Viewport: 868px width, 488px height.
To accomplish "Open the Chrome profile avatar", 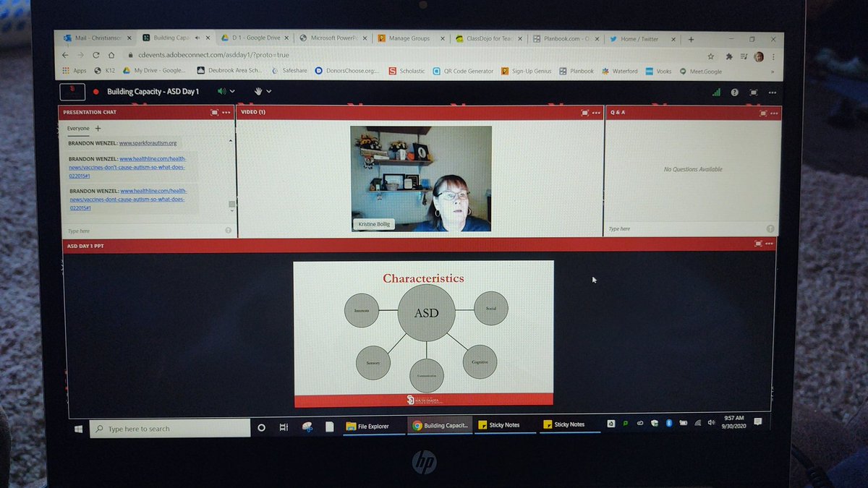I will tap(759, 56).
